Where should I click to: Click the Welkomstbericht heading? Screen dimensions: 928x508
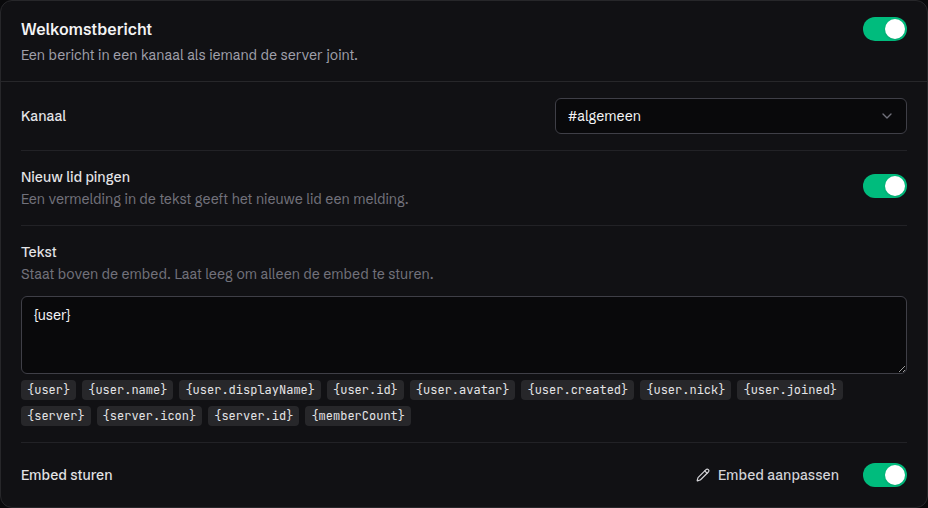pos(86,29)
